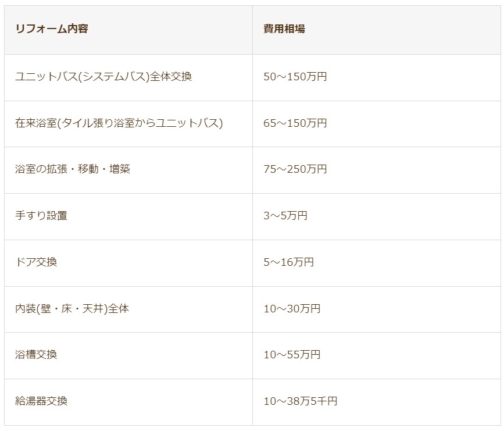Click the リフォーム内容 column header
The height and width of the screenshot is (431, 504).
pyautogui.click(x=52, y=29)
